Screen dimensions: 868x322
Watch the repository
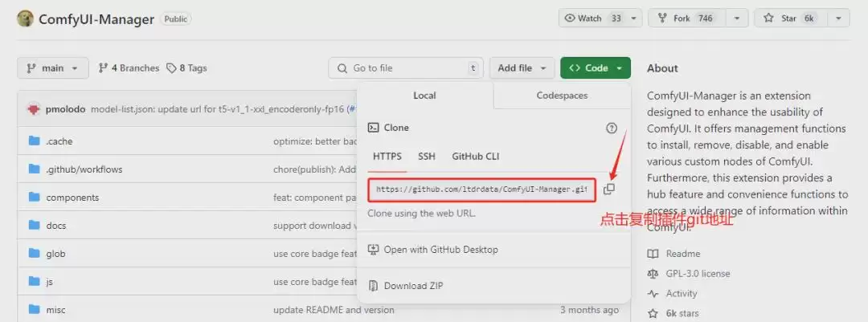(593, 18)
